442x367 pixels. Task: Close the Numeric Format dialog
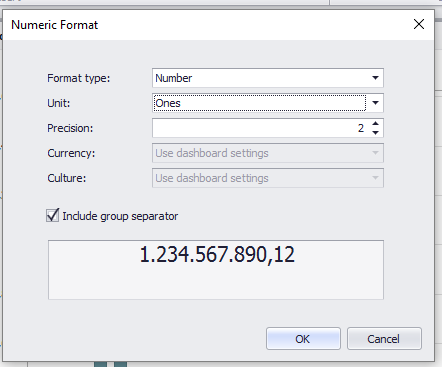pyautogui.click(x=419, y=24)
